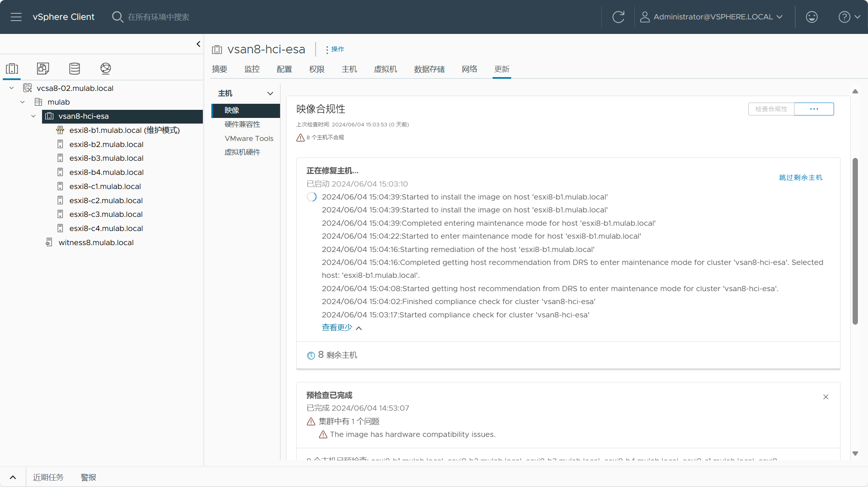868x487 pixels.
Task: Collapse the mulab datacenter tree node
Action: (23, 102)
